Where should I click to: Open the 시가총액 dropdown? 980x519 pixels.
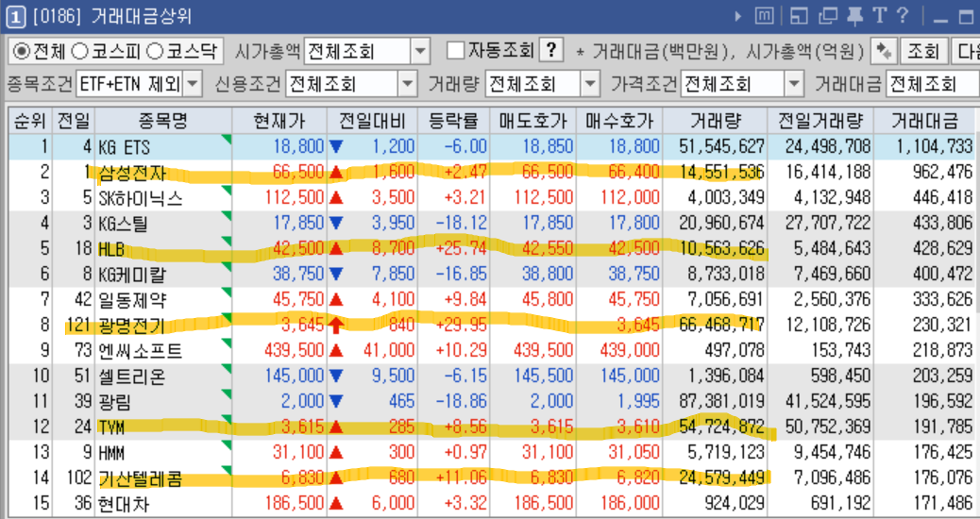tap(420, 51)
